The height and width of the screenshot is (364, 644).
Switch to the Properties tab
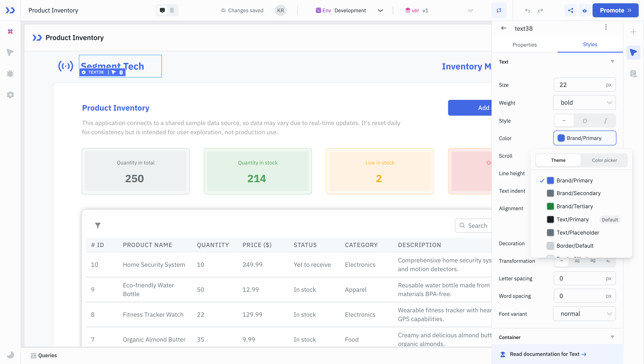click(x=524, y=45)
